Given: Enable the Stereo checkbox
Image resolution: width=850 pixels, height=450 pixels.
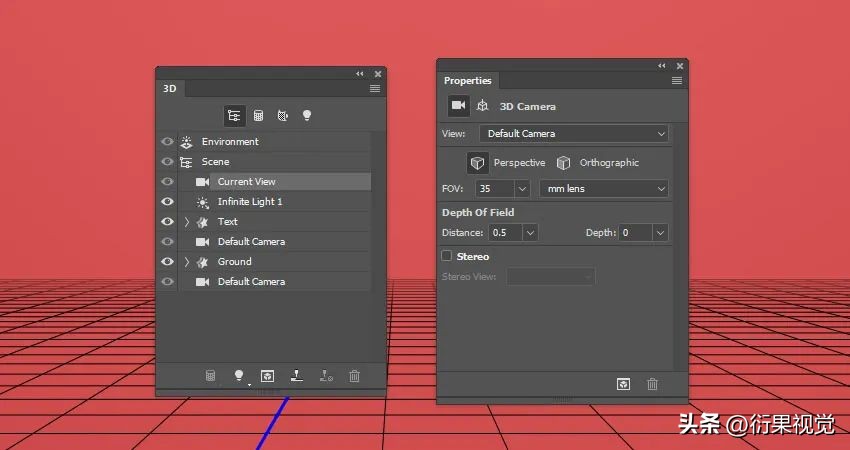Looking at the screenshot, I should click(447, 255).
